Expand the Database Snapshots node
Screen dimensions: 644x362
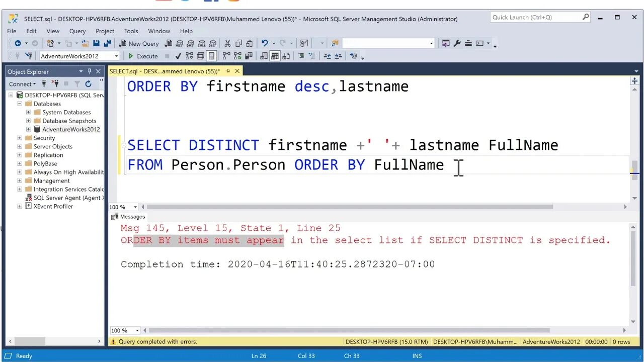coord(28,121)
